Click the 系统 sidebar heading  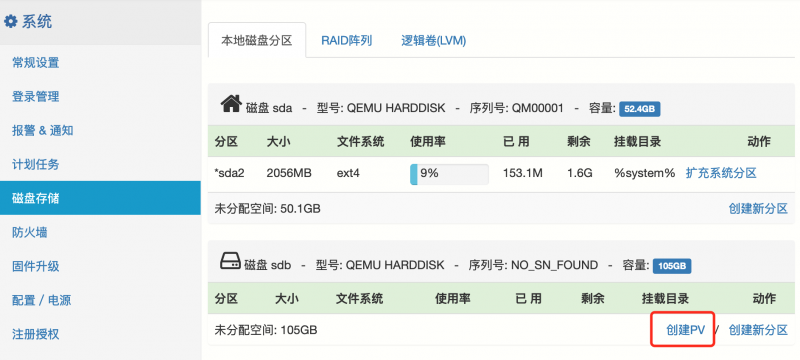tap(37, 22)
